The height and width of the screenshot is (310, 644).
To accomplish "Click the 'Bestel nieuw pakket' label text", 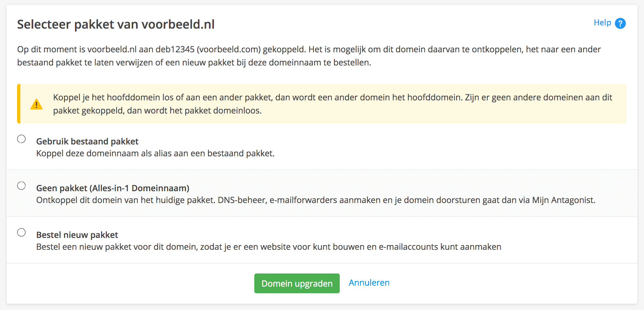I will (77, 235).
